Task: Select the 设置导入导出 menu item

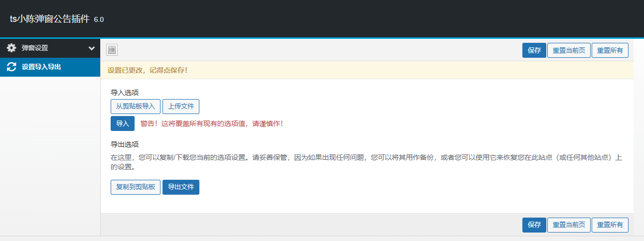Action: pyautogui.click(x=50, y=67)
